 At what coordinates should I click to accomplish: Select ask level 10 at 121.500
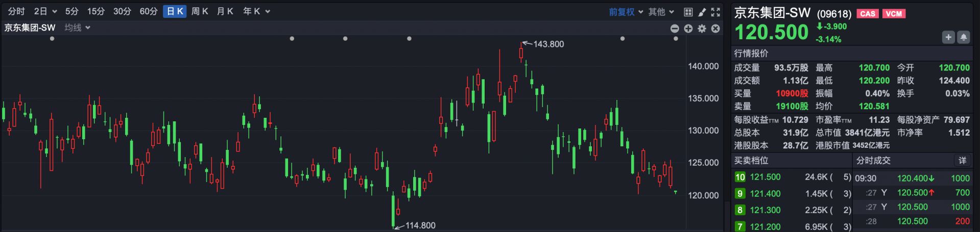[x=764, y=177]
